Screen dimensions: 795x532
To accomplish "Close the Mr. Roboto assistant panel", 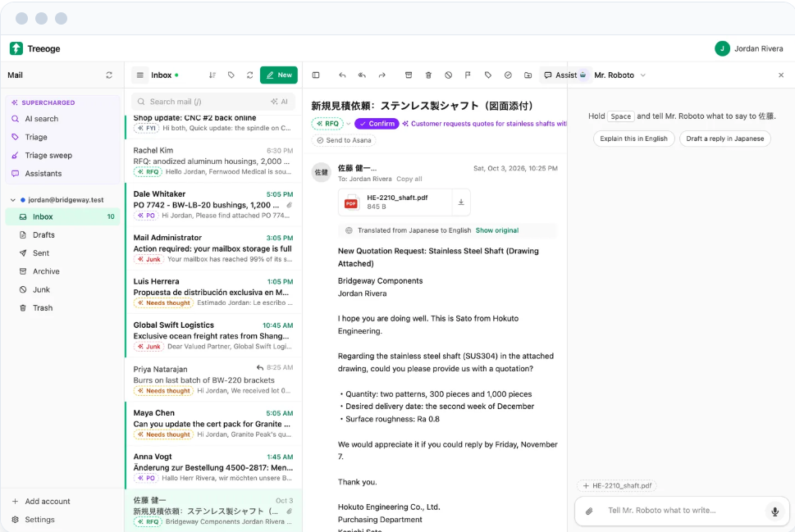I will point(781,75).
